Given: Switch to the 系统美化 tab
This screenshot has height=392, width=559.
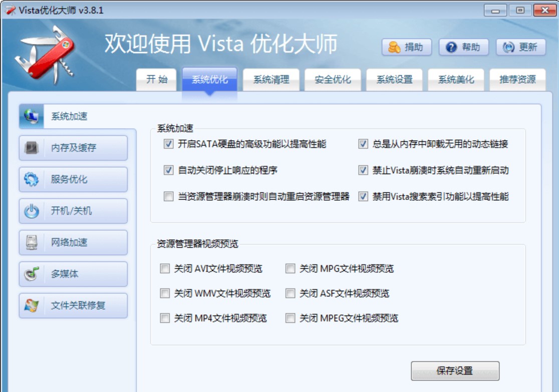Looking at the screenshot, I should coord(456,80).
